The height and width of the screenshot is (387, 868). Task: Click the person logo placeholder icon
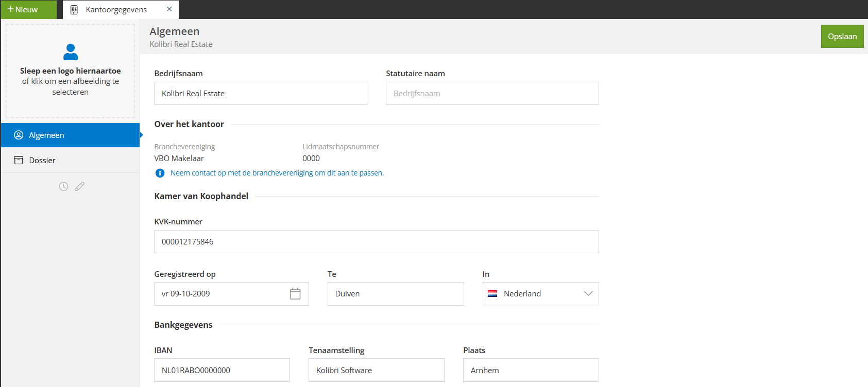click(x=71, y=52)
